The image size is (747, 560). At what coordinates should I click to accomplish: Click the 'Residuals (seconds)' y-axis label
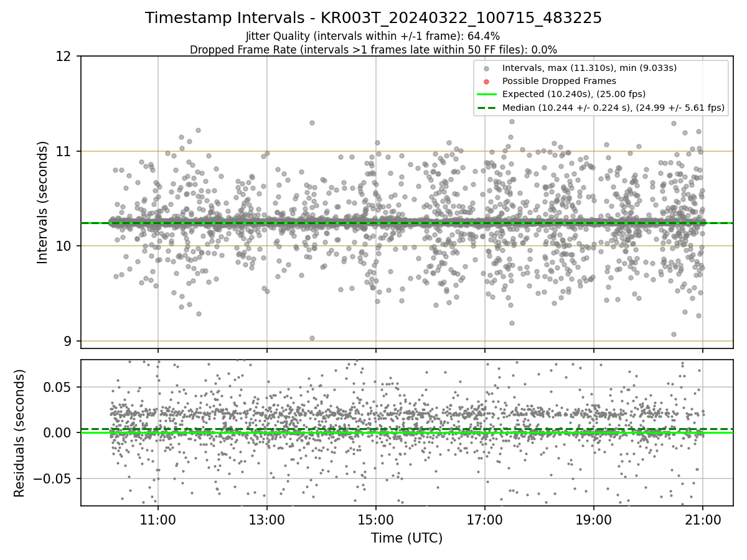tap(19, 433)
